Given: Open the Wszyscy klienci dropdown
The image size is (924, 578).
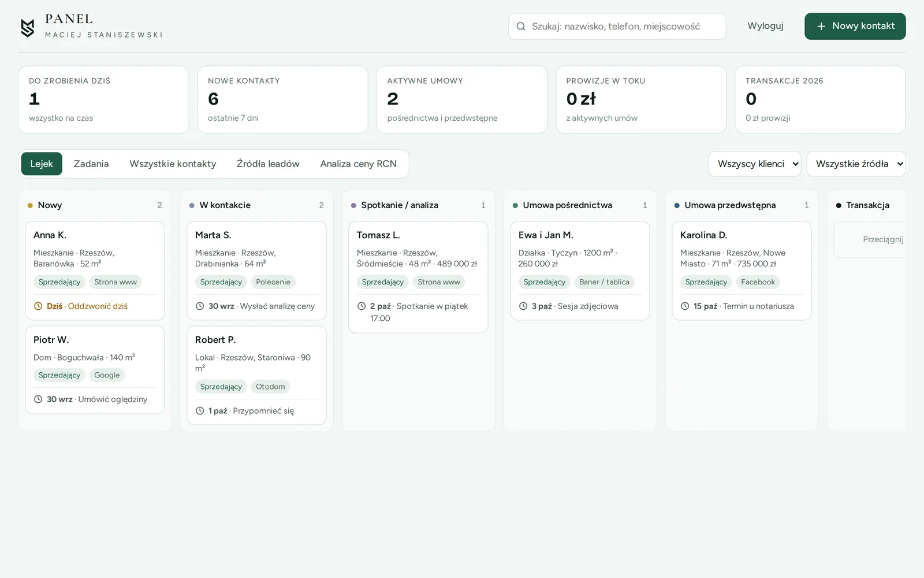Looking at the screenshot, I should [x=755, y=164].
